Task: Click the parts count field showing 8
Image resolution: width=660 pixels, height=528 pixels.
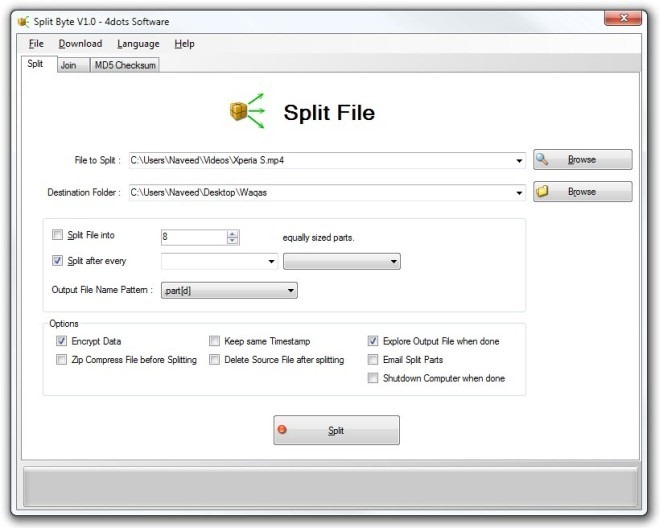Action: [x=194, y=237]
